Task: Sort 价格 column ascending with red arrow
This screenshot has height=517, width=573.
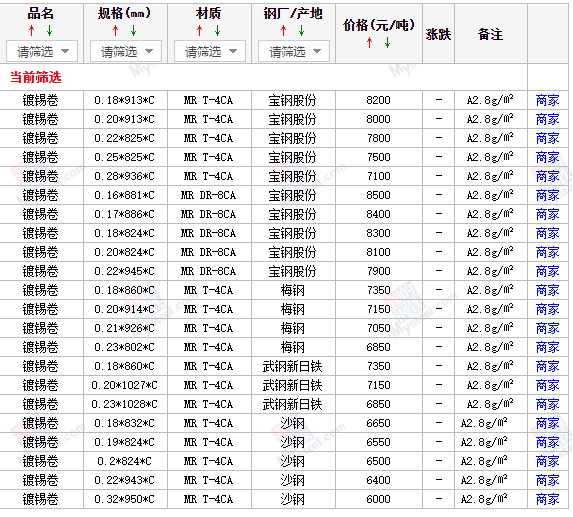Action: tap(369, 42)
